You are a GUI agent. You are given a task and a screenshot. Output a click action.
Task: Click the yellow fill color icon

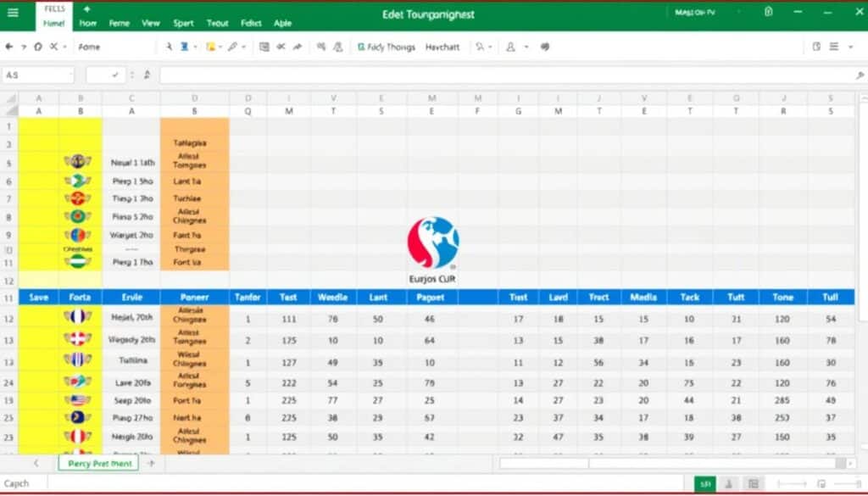210,47
